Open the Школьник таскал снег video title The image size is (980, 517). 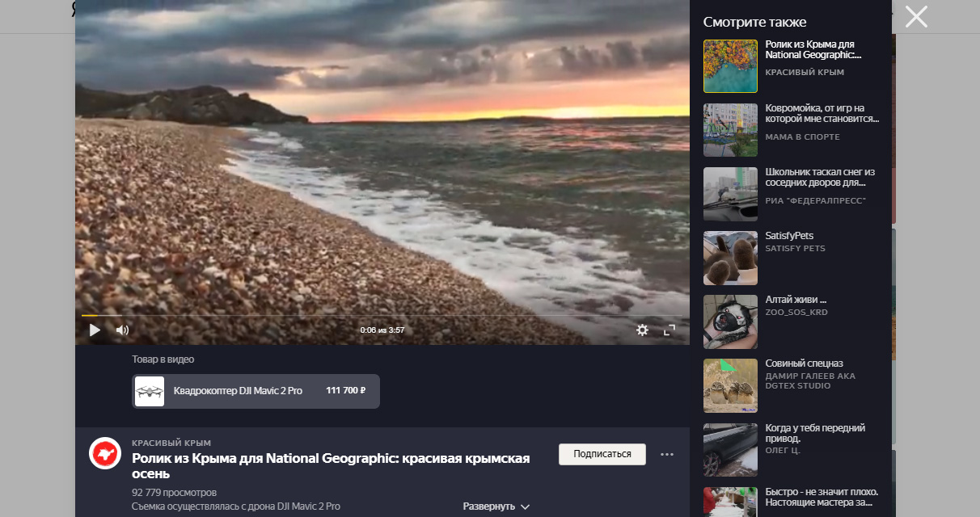pyautogui.click(x=821, y=177)
